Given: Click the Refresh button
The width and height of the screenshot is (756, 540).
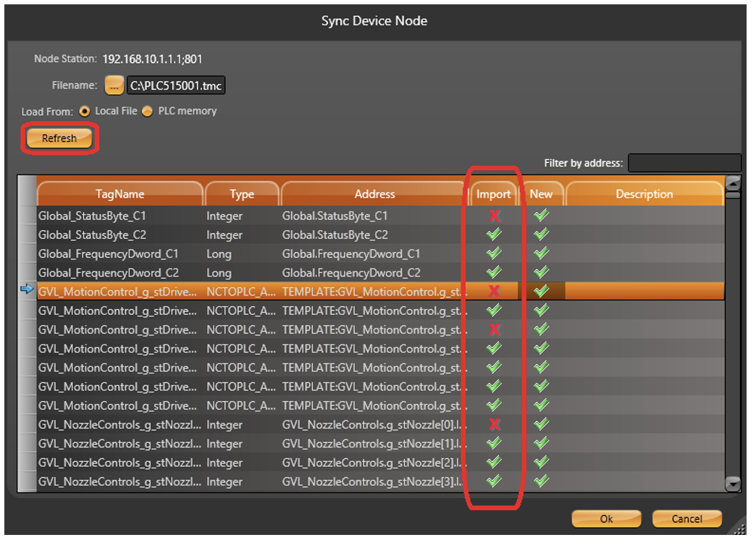Looking at the screenshot, I should tap(59, 138).
